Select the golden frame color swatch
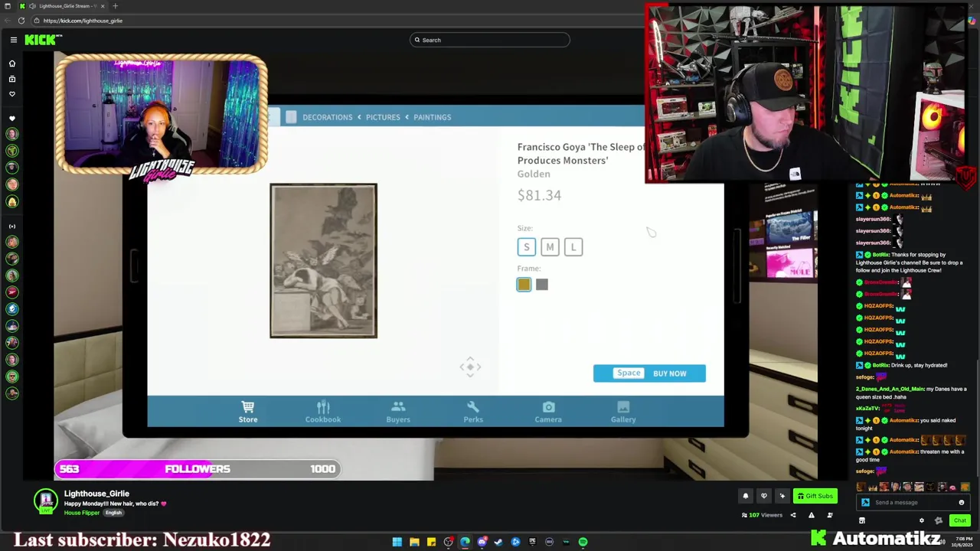The height and width of the screenshot is (551, 980). 524,285
